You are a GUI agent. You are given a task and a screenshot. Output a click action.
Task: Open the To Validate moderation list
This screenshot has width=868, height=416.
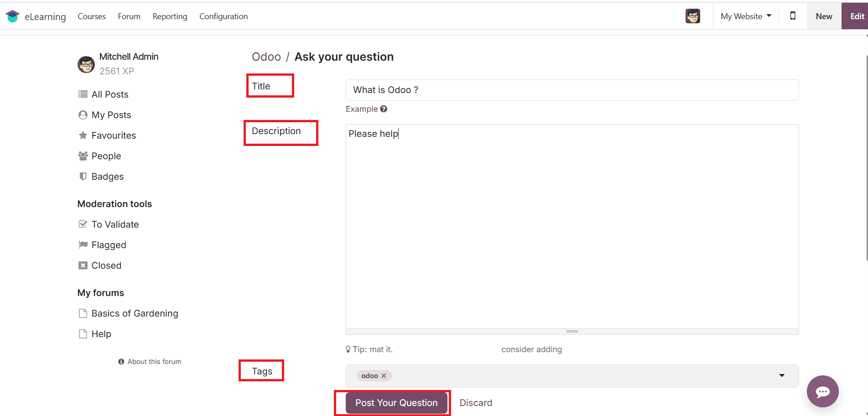click(x=114, y=224)
